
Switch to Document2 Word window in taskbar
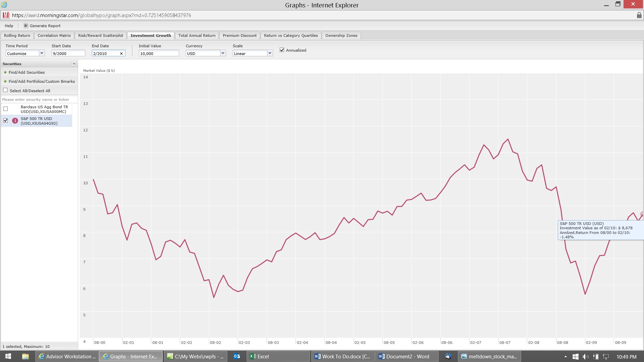click(x=407, y=356)
